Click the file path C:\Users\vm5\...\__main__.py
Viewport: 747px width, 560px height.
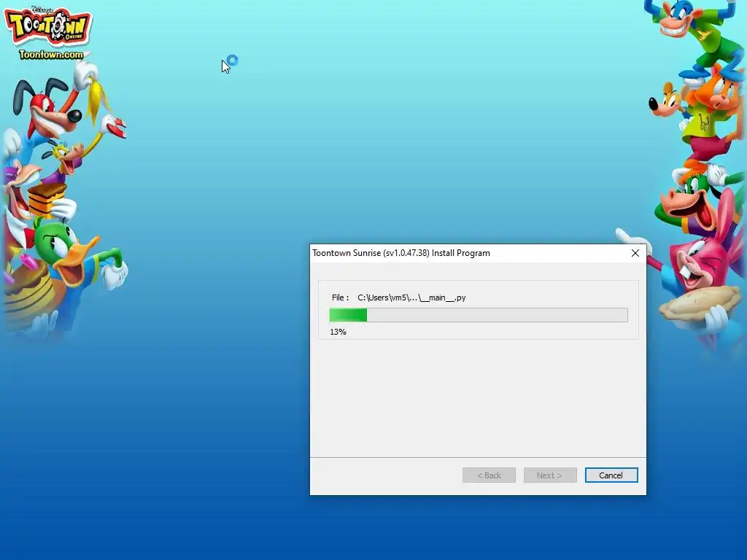tap(411, 297)
